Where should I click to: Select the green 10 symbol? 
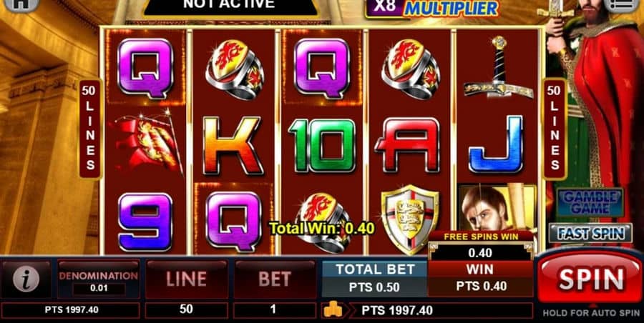click(323, 145)
